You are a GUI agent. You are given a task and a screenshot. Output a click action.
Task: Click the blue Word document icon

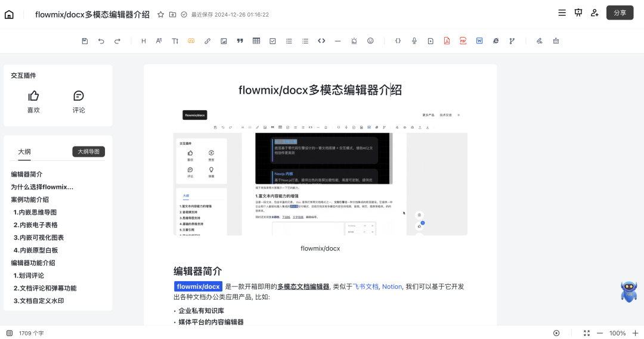point(479,41)
